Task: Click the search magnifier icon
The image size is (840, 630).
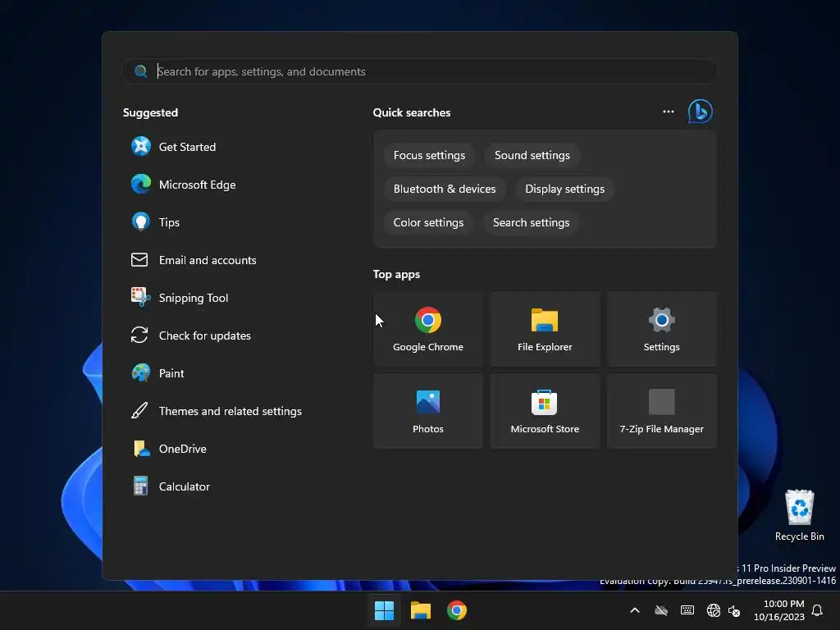Action: click(141, 71)
